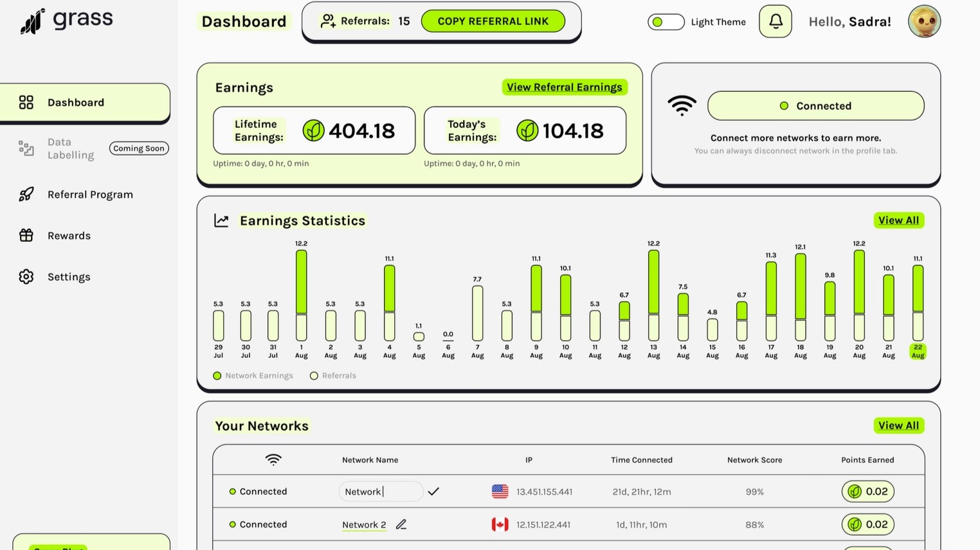Open the Dashboard sidebar item

pos(85,102)
